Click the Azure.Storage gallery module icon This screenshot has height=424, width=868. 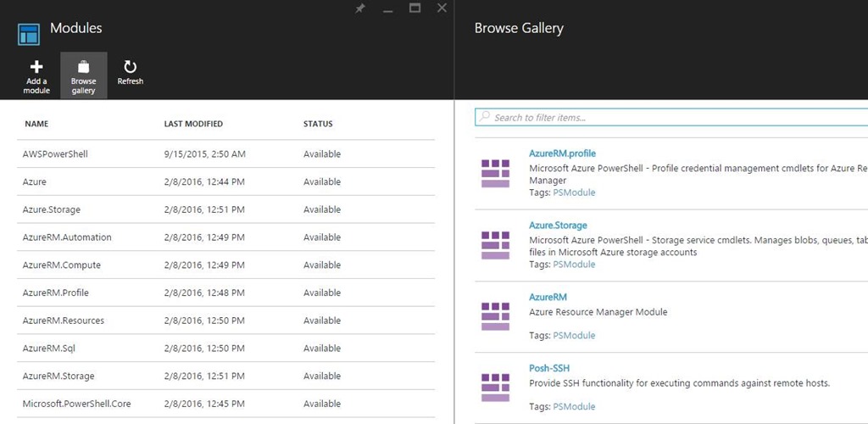(x=495, y=245)
